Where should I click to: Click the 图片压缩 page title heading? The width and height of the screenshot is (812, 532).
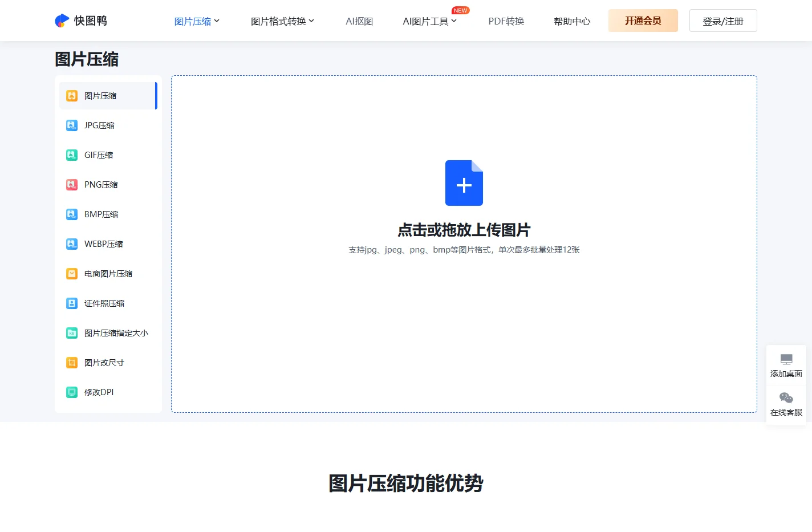[87, 59]
